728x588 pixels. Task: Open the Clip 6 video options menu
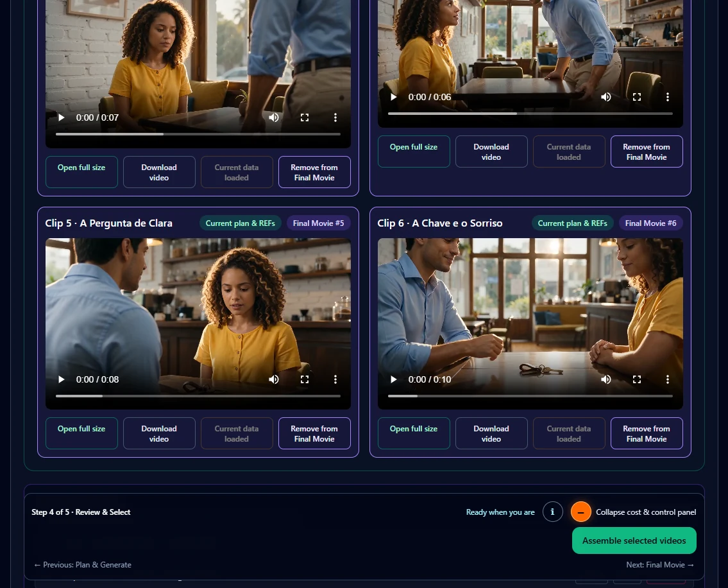pyautogui.click(x=668, y=379)
